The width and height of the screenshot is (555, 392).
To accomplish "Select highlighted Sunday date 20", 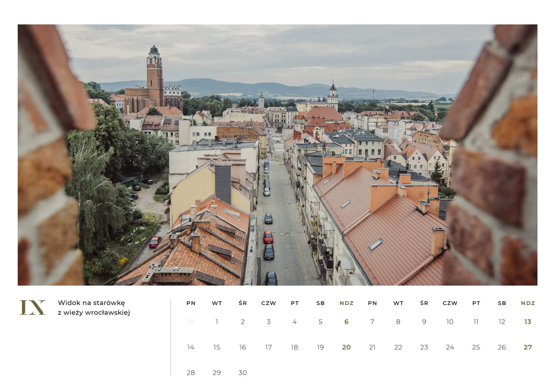I will click(346, 347).
